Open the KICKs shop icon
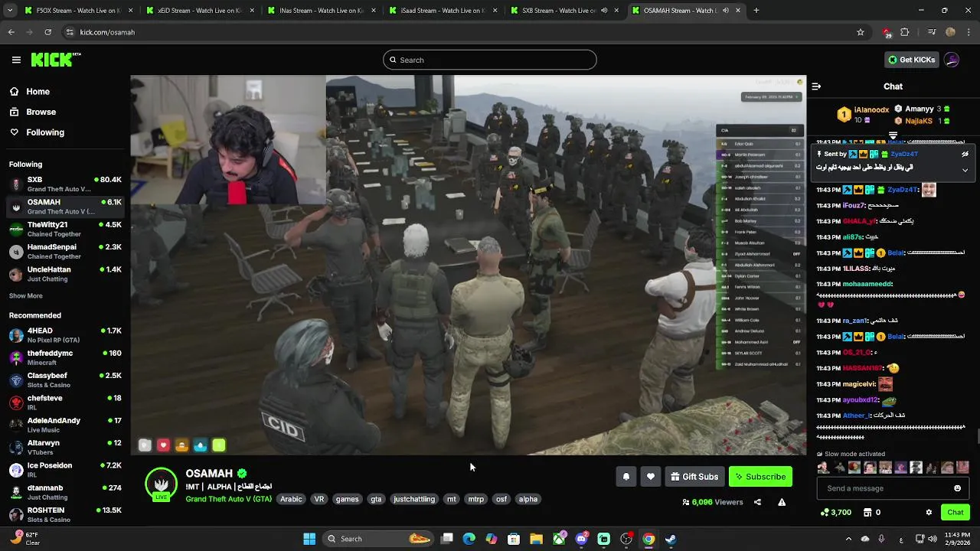This screenshot has width=980, height=551. coord(867,512)
